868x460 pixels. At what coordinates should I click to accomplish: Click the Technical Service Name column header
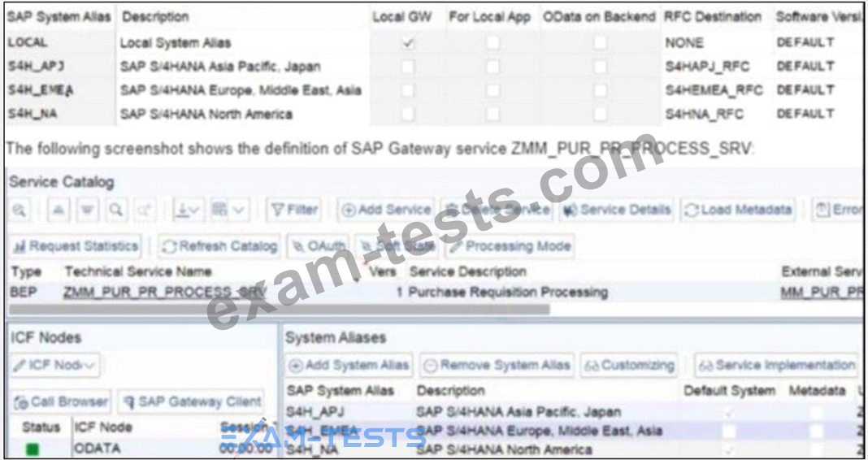[138, 271]
